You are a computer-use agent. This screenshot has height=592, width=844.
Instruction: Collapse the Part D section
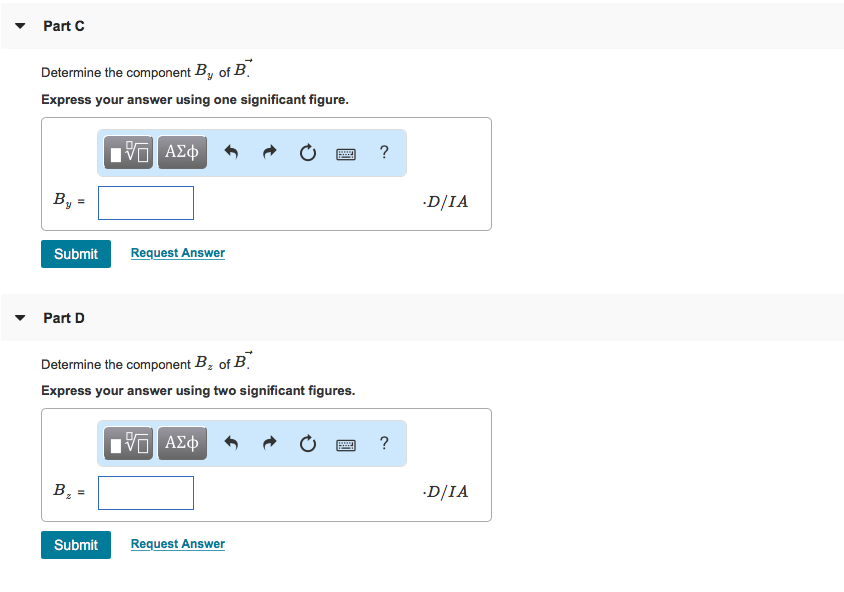(21, 318)
